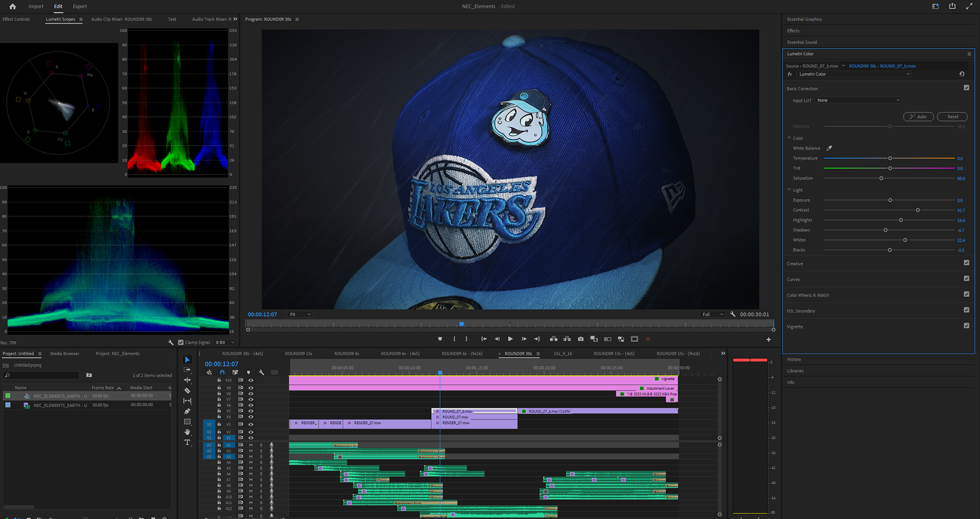
Task: Show more timeline sequence tabs chevrons
Action: 723,353
